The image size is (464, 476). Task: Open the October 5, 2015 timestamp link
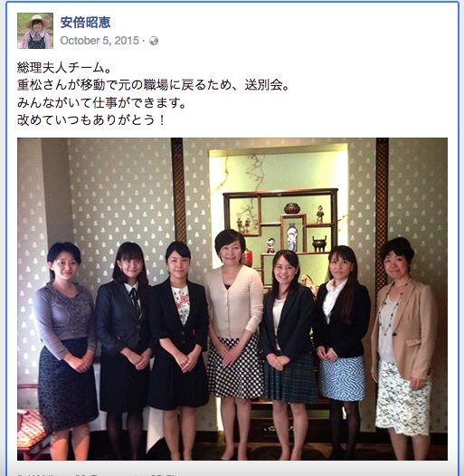tap(99, 41)
